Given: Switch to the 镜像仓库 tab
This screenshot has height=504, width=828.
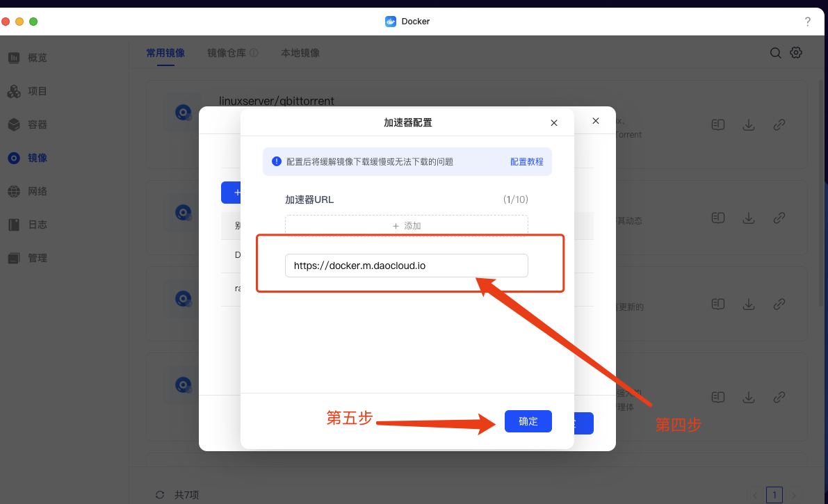Looking at the screenshot, I should pyautogui.click(x=227, y=53).
